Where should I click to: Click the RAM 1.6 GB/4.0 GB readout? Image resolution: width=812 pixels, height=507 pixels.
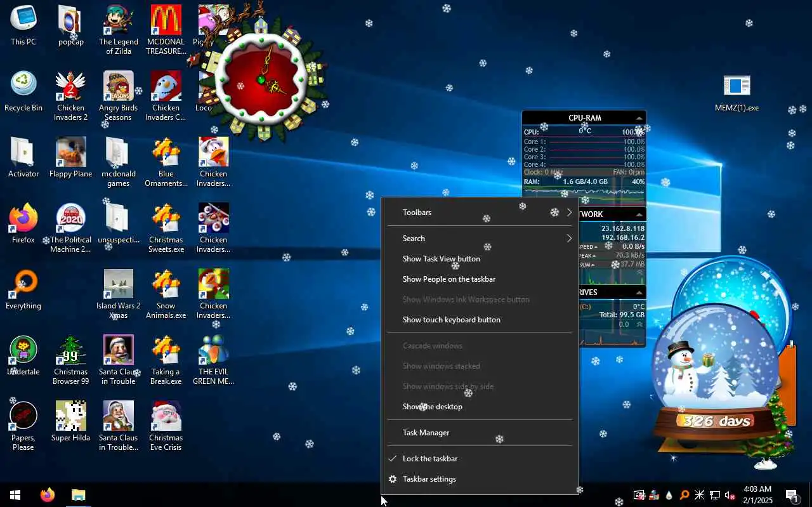pos(585,182)
